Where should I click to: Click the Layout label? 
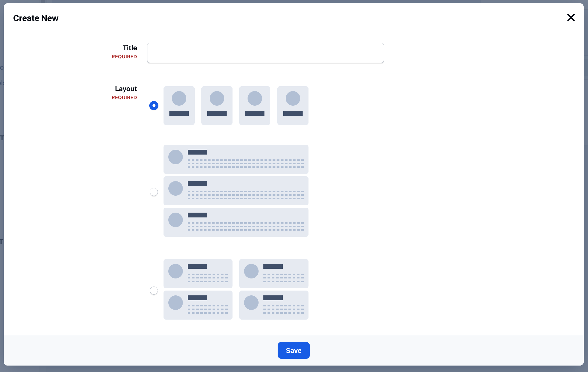pyautogui.click(x=126, y=89)
